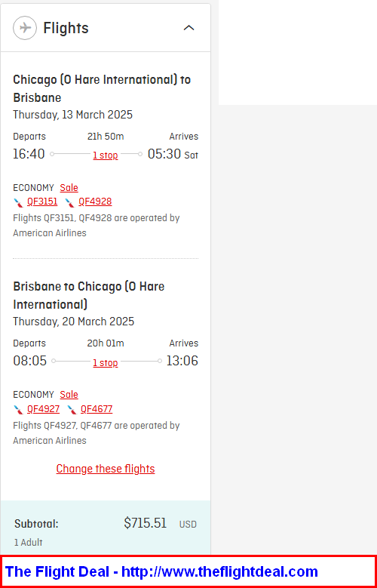The image size is (377, 588).
Task: Click the Brisbane to Chicago route heading
Action: coord(89,295)
